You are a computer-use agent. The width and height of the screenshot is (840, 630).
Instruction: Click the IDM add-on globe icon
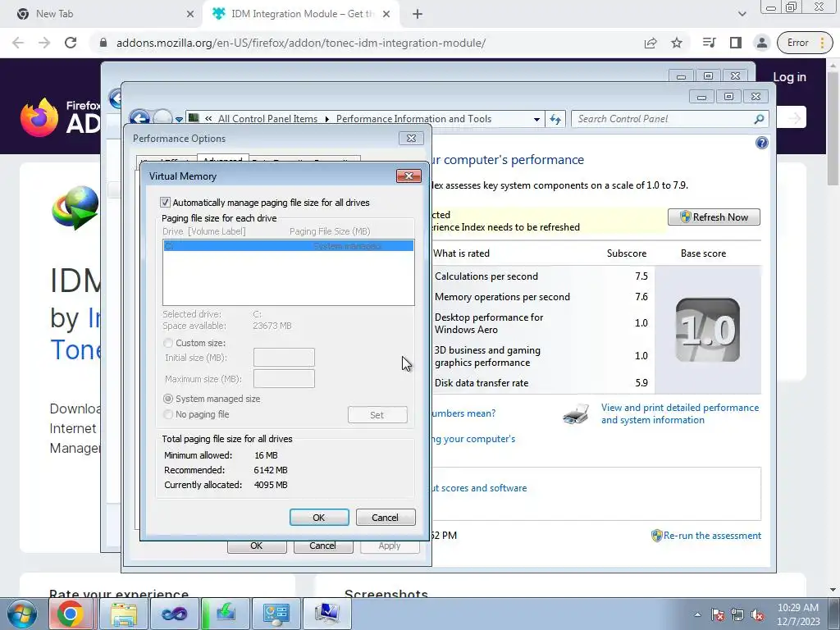click(75, 208)
